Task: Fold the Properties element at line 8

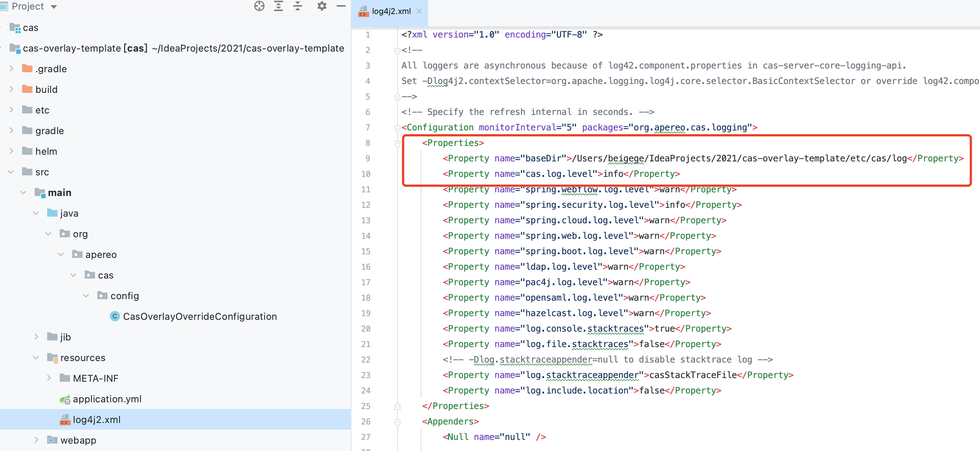Action: [x=397, y=143]
